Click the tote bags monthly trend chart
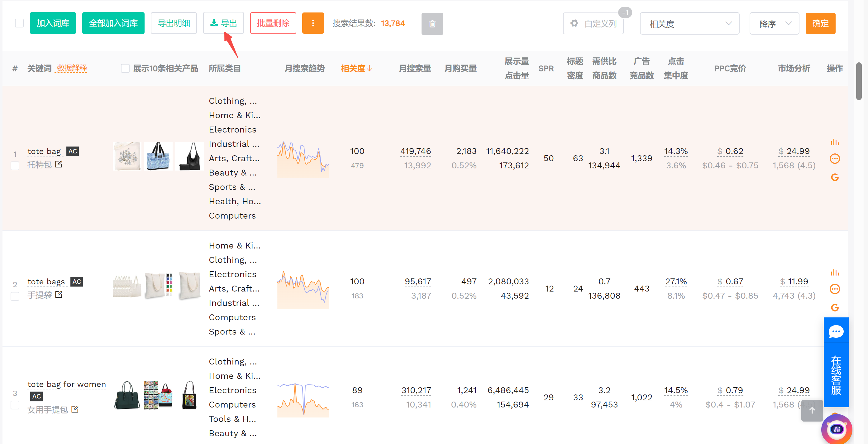The width and height of the screenshot is (868, 444). pos(303,289)
